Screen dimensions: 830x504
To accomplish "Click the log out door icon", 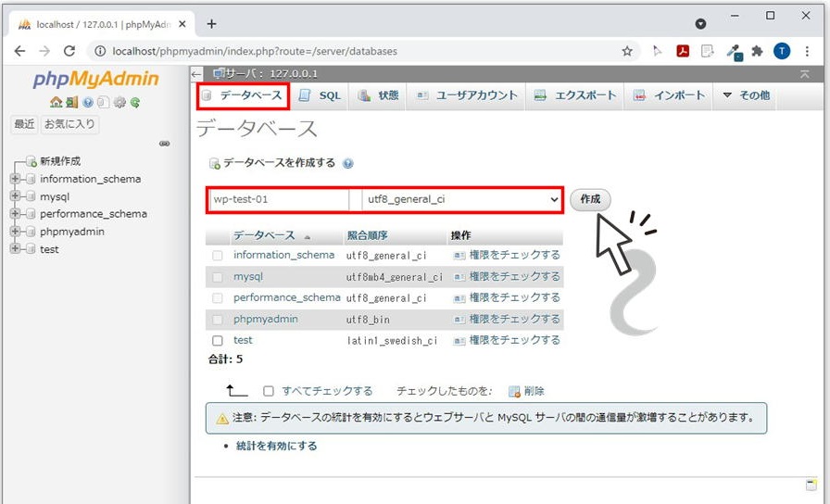I will click(x=71, y=103).
